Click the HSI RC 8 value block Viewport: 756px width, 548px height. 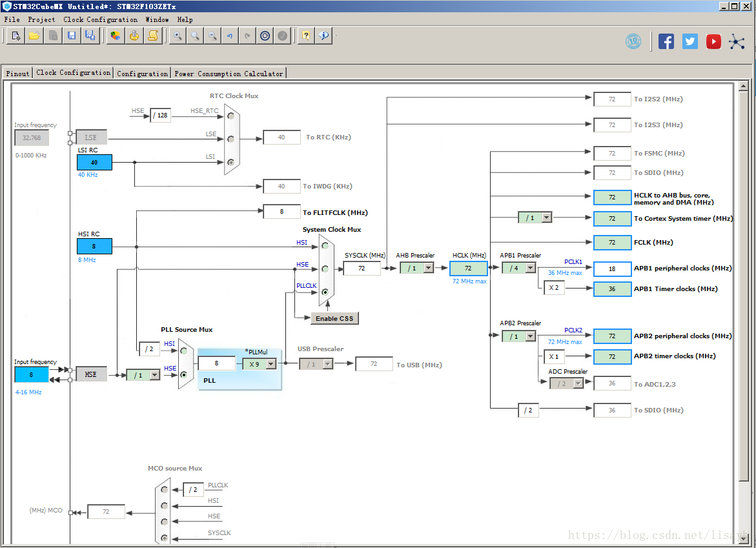coord(94,247)
